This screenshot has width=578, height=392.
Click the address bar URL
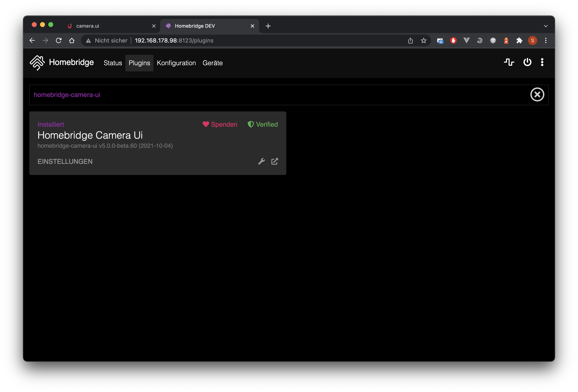click(174, 40)
